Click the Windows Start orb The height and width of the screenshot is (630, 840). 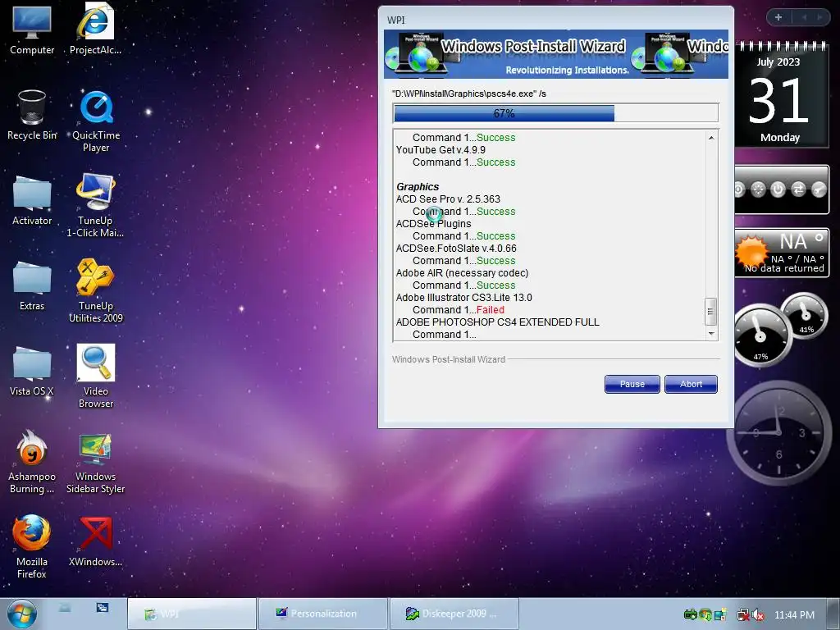(21, 614)
